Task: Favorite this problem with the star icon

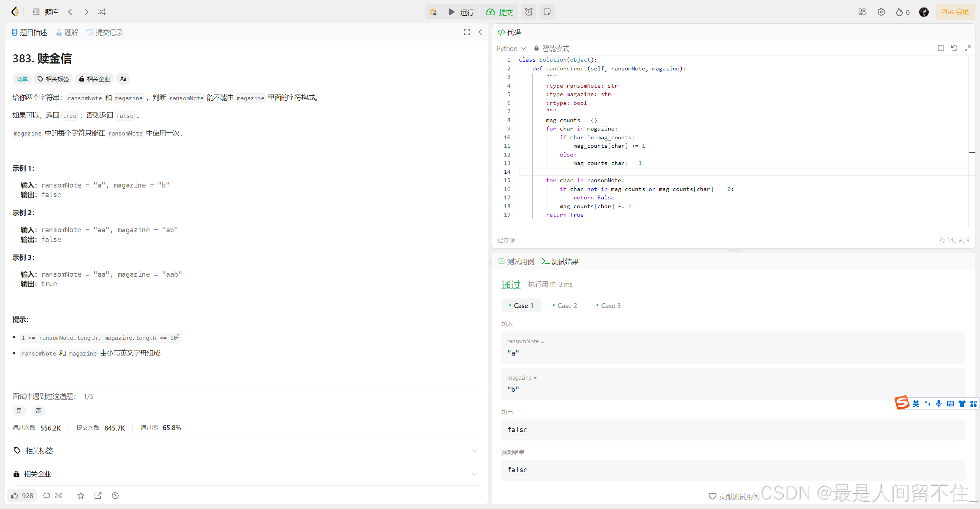Action: (81, 496)
